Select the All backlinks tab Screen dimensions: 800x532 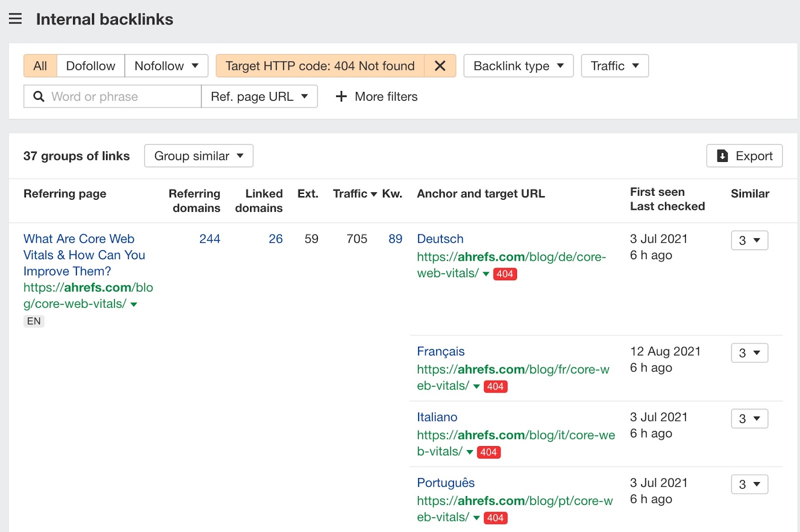tap(40, 65)
